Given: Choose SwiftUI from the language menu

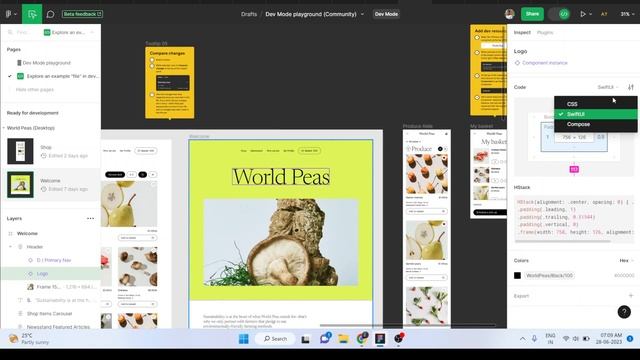Looking at the screenshot, I should [596, 114].
